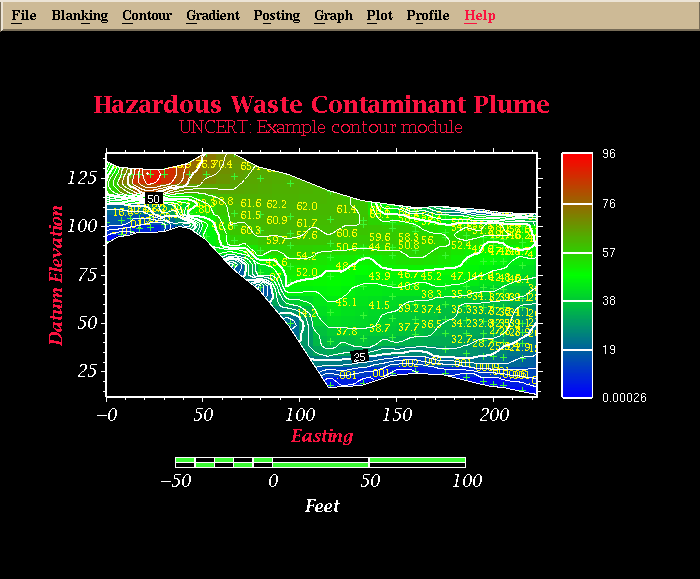Click bright green legend band between 38 and 57
The width and height of the screenshot is (700, 579).
coord(576,277)
